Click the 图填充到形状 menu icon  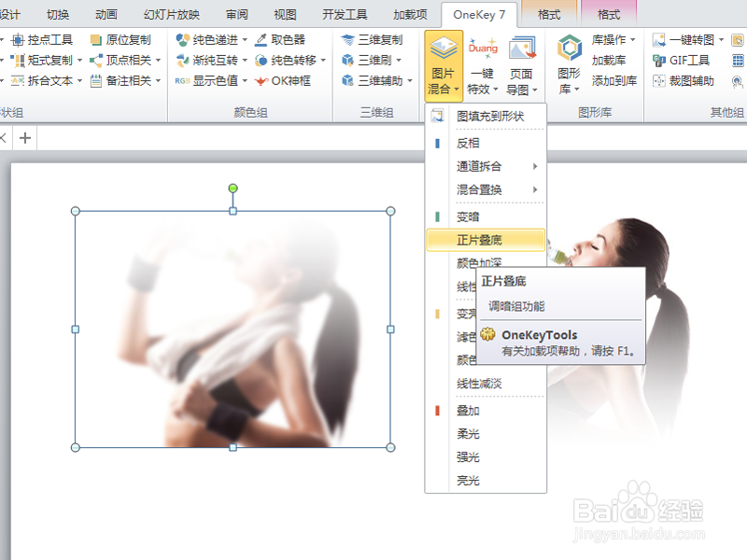pyautogui.click(x=437, y=116)
